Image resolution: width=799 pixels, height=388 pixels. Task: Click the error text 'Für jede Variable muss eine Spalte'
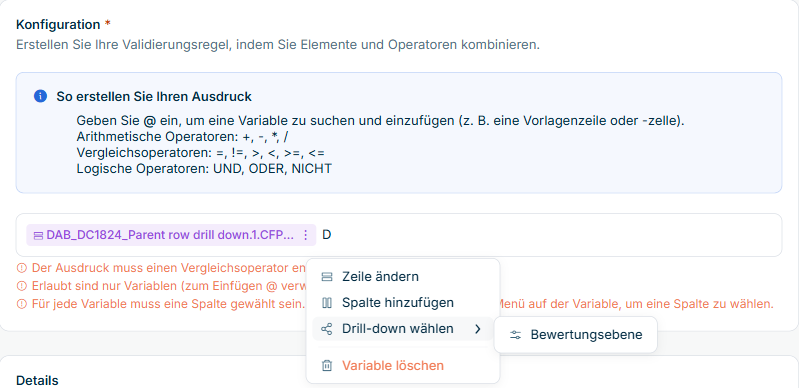pyautogui.click(x=169, y=304)
